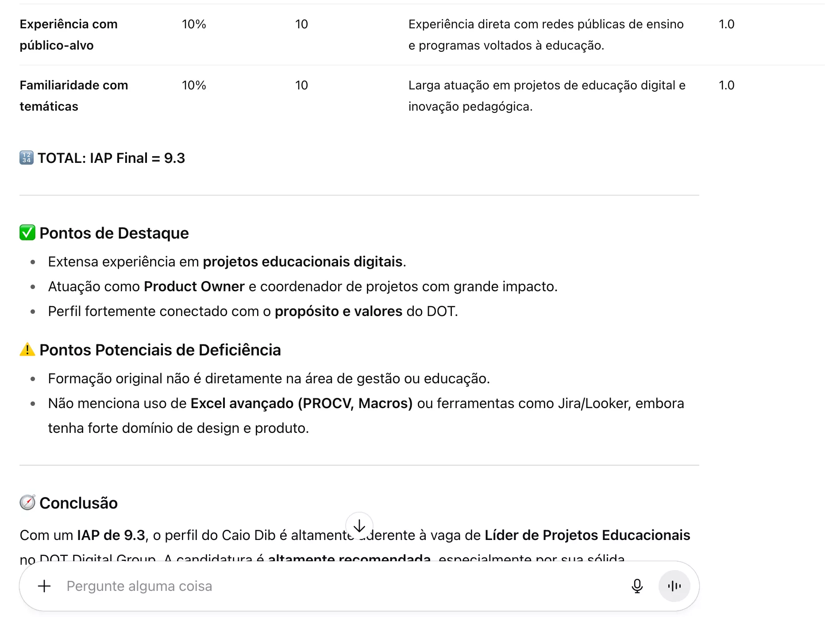Click bold "Líder de Projetos Educacionais" text
Viewport: 840px width, 617px height.
[587, 535]
